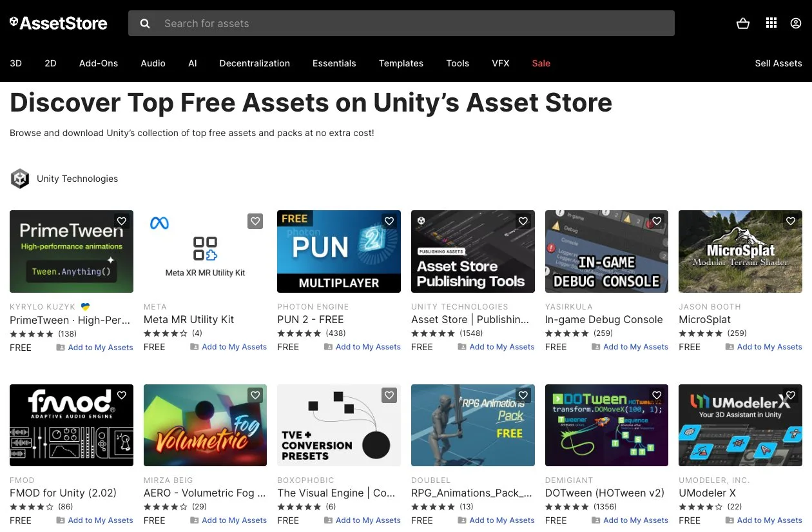Screen dimensions: 812x532
Task: Click the Unity Technologies publisher name
Action: pos(77,179)
